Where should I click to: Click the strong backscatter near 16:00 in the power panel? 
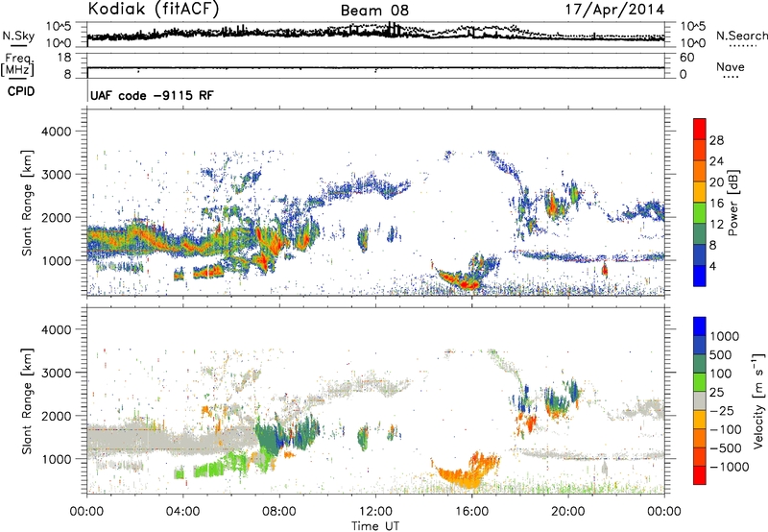pos(463,280)
